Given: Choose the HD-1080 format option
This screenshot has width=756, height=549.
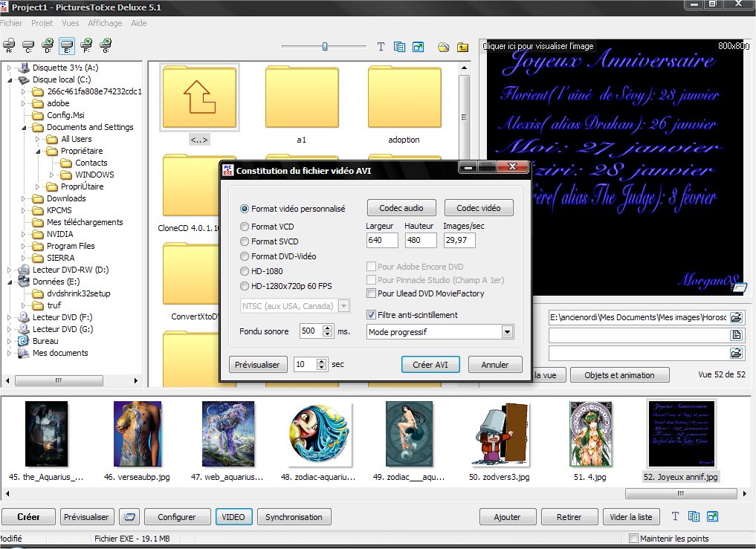Looking at the screenshot, I should (245, 271).
